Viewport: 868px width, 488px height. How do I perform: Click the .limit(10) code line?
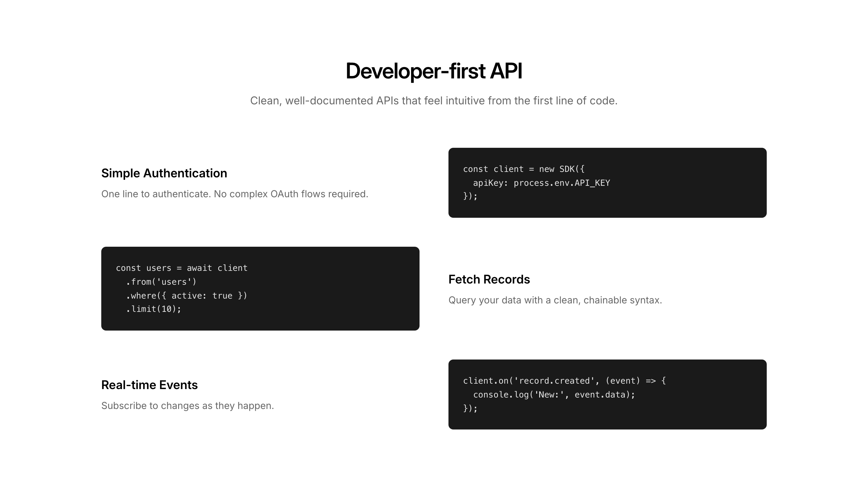tap(153, 309)
